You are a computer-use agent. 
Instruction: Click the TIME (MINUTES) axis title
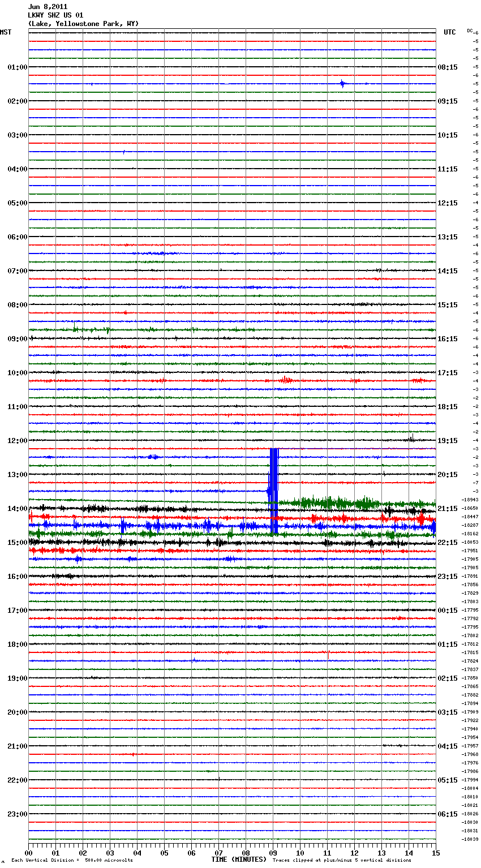[239, 860]
